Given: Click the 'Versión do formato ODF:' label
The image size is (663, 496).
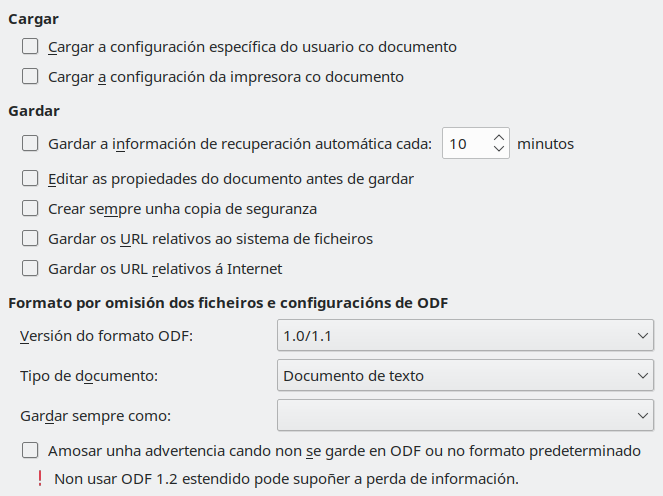Looking at the screenshot, I should (106, 336).
